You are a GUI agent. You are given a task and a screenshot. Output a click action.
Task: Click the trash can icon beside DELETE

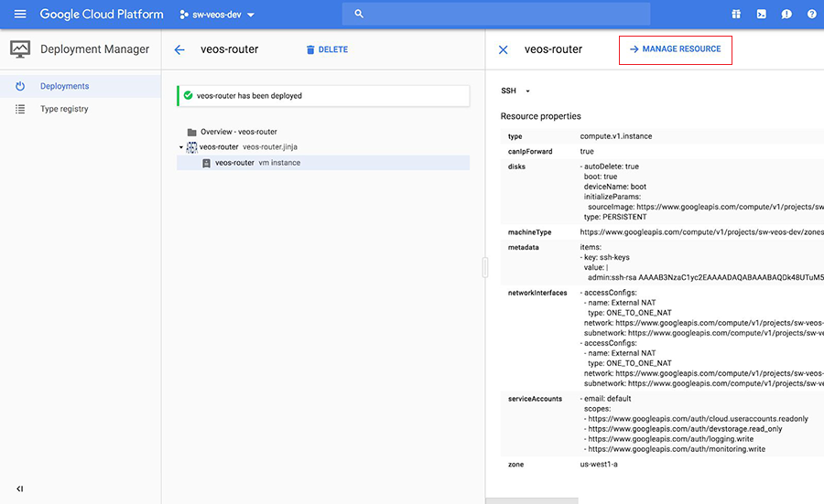tap(310, 50)
